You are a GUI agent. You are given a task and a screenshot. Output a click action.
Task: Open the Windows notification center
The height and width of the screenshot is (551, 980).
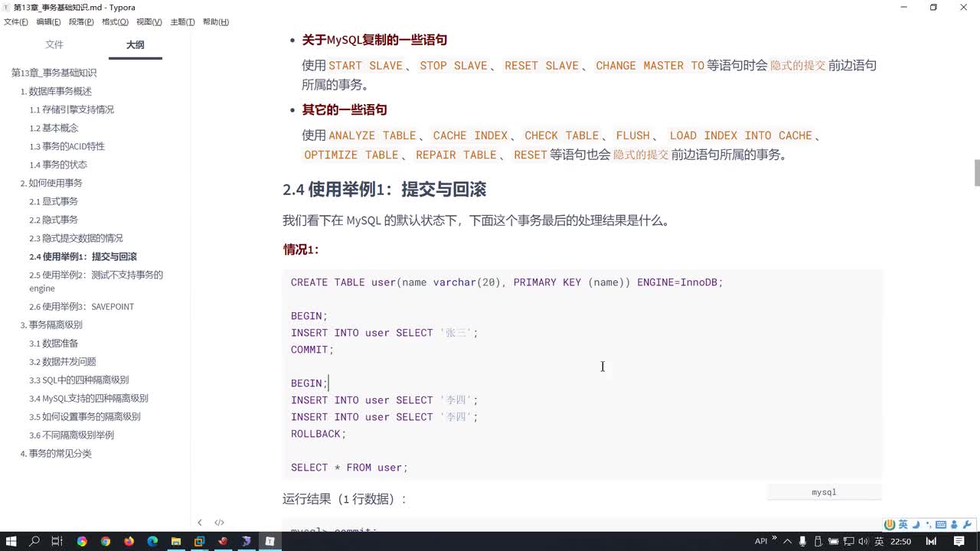959,541
